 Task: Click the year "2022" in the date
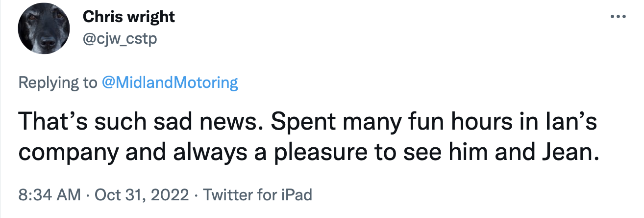(171, 195)
